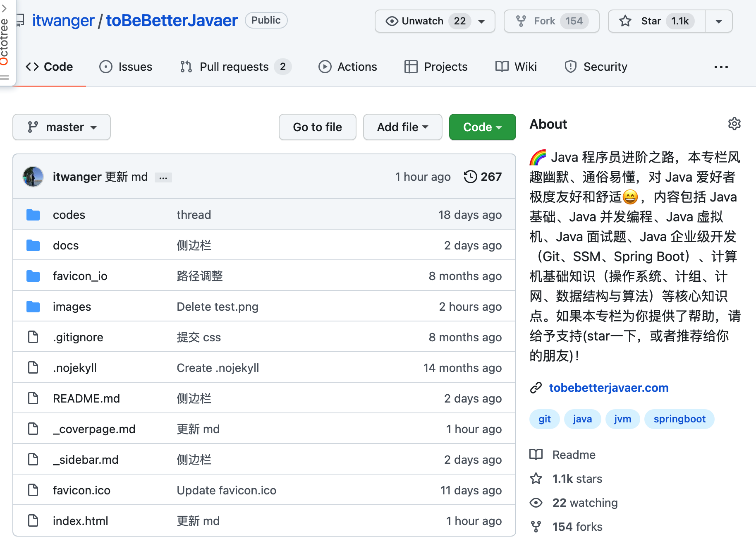Click the Go to file button
This screenshot has width=756, height=537.
tap(317, 127)
